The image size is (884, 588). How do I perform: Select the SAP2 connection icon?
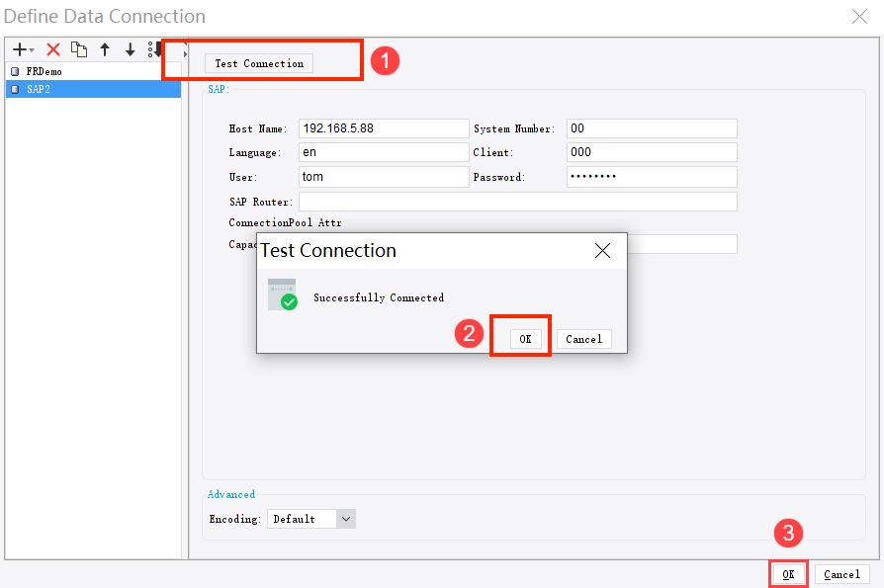tap(14, 88)
